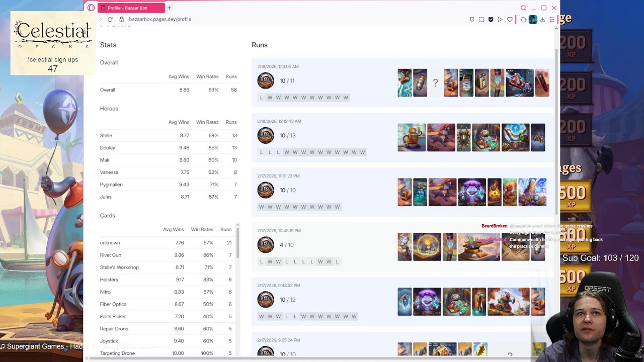Open the browser tab search magnifier
Image resolution: width=644 pixels, height=362 pixels.
[523, 8]
